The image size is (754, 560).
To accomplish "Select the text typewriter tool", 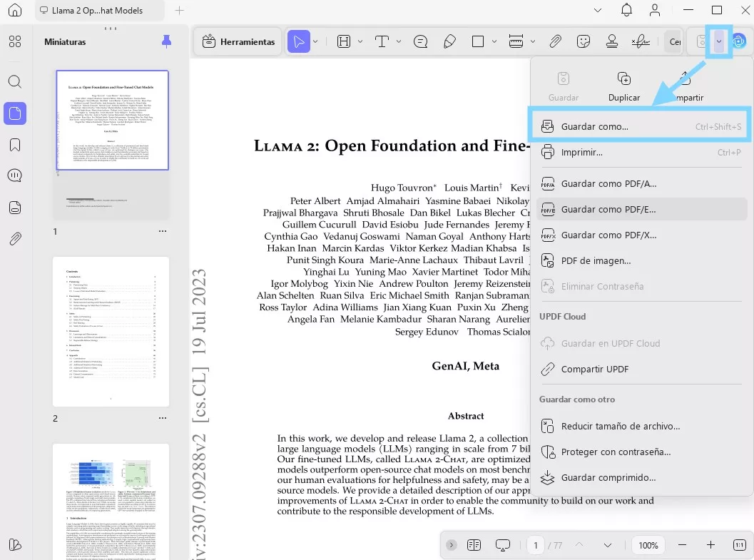I will click(x=382, y=42).
